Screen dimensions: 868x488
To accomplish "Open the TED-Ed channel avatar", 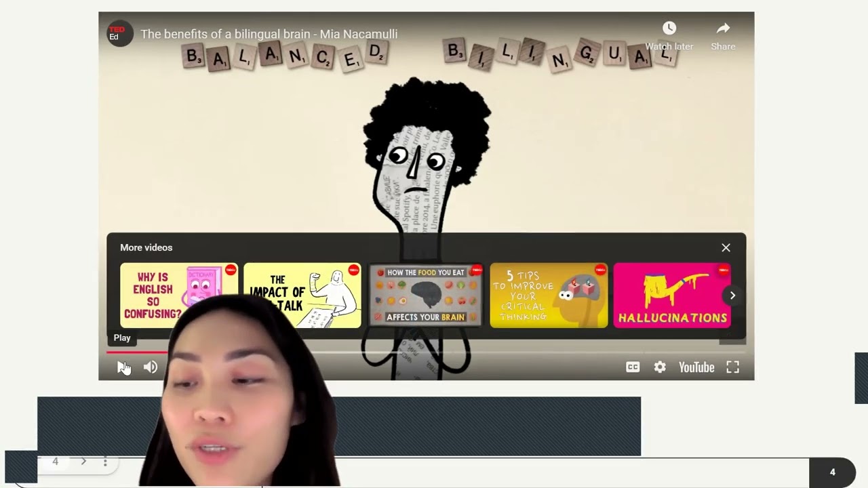I will coord(119,34).
